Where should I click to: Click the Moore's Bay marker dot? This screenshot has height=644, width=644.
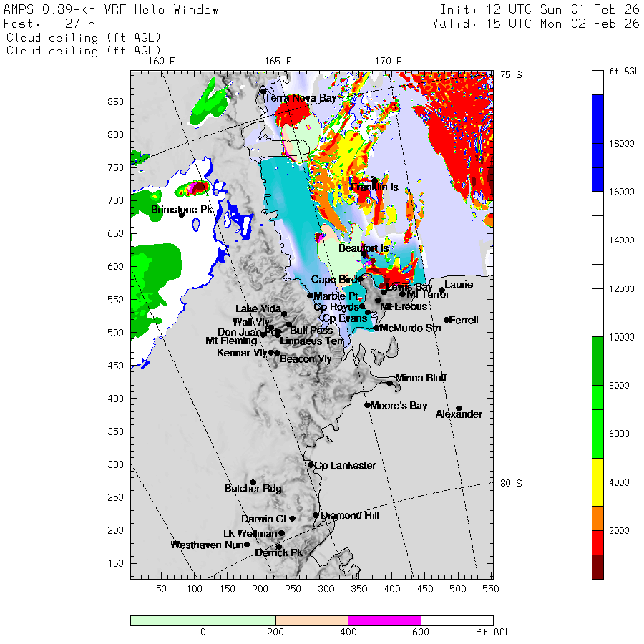367,405
